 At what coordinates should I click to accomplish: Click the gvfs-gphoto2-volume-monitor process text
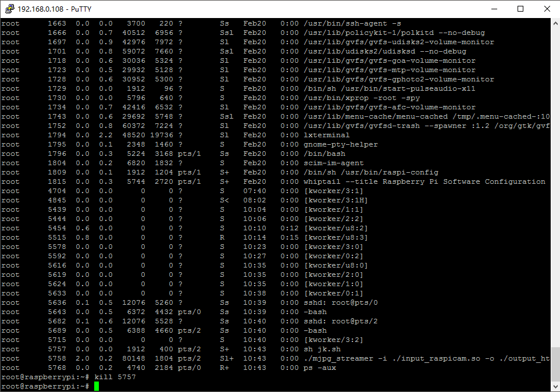click(399, 79)
